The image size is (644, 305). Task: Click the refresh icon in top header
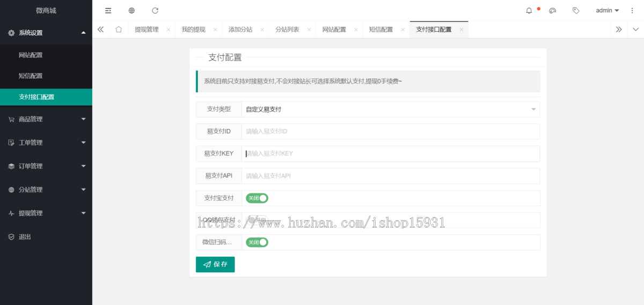[155, 10]
